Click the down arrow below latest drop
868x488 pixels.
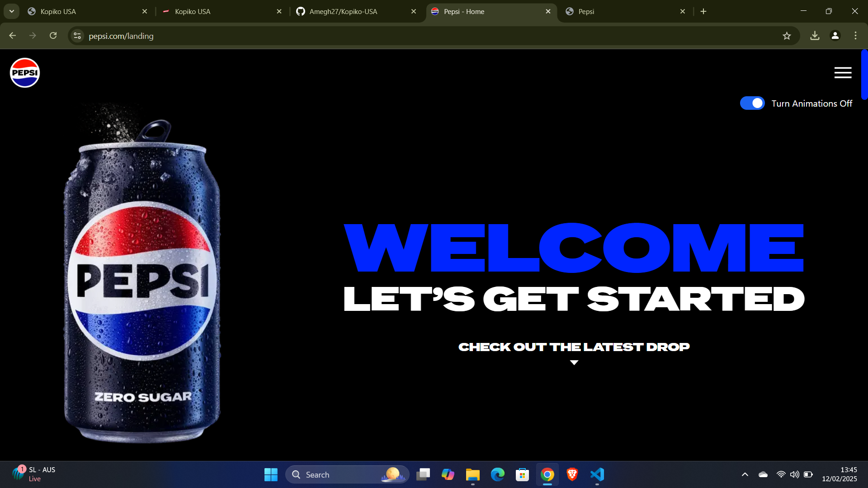coord(574,362)
